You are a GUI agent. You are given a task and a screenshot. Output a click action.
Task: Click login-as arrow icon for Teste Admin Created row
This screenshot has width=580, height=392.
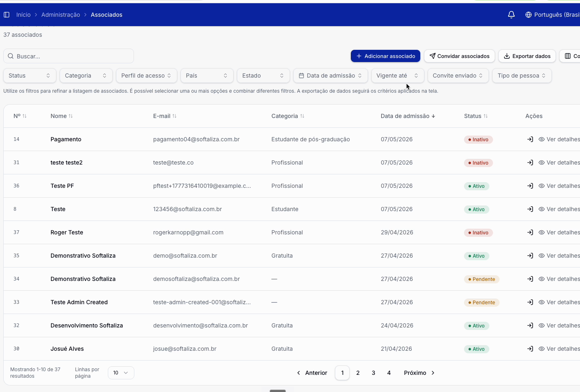(x=530, y=302)
